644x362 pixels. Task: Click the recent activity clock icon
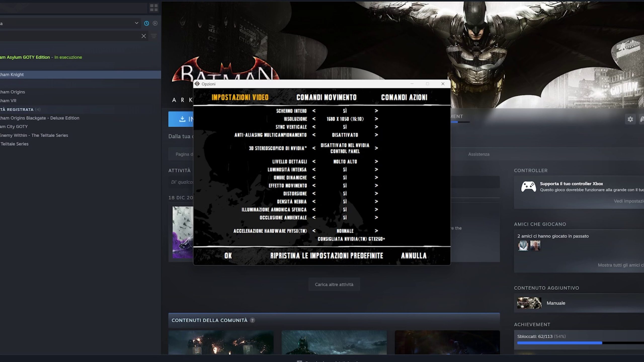point(146,23)
